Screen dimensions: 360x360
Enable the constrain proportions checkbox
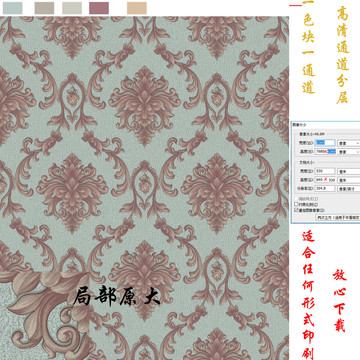296,204
